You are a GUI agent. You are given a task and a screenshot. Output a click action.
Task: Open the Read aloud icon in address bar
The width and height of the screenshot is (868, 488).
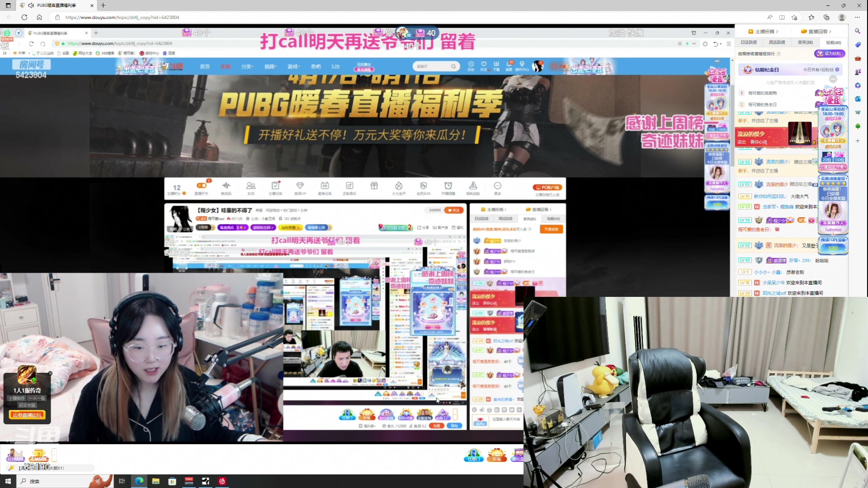tap(769, 17)
